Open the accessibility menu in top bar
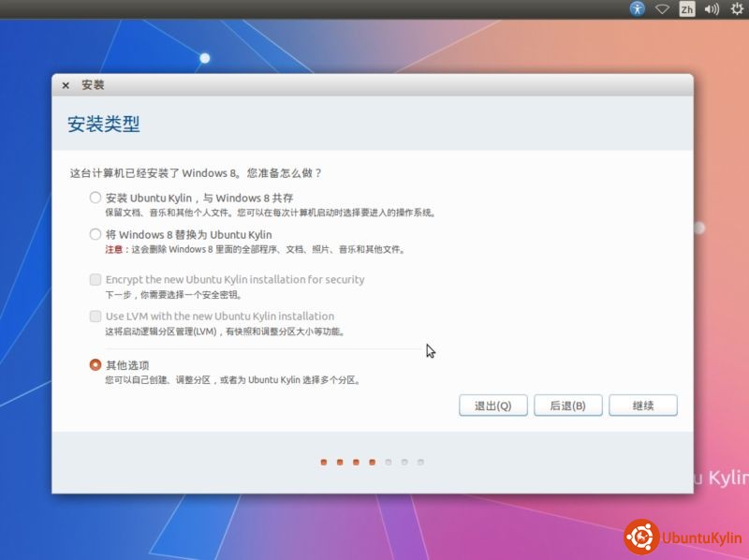This screenshot has width=749, height=560. pos(638,8)
